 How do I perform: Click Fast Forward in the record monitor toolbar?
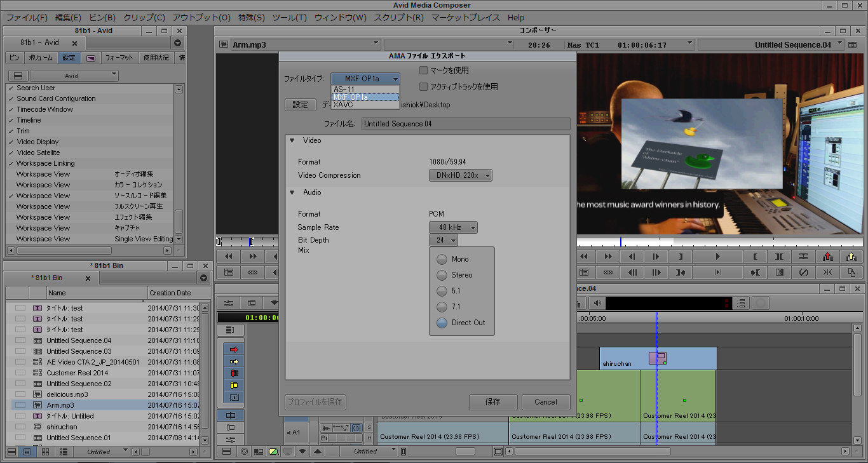[608, 257]
